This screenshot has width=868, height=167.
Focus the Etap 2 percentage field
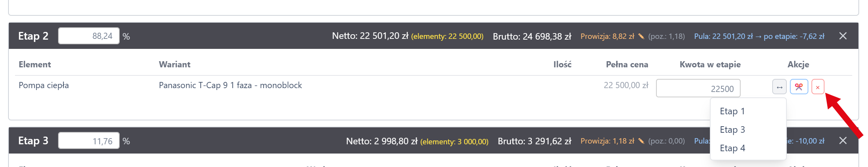89,36
